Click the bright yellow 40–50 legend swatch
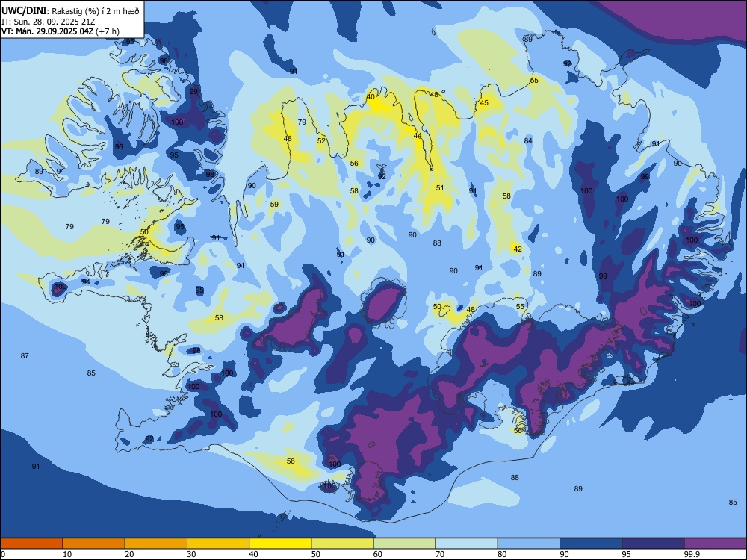This screenshot has width=747, height=560. (280, 544)
